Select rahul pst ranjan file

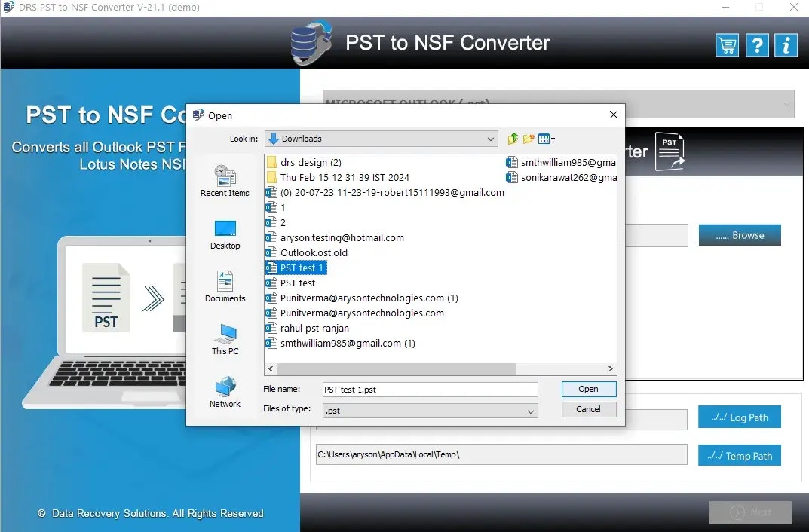point(307,328)
